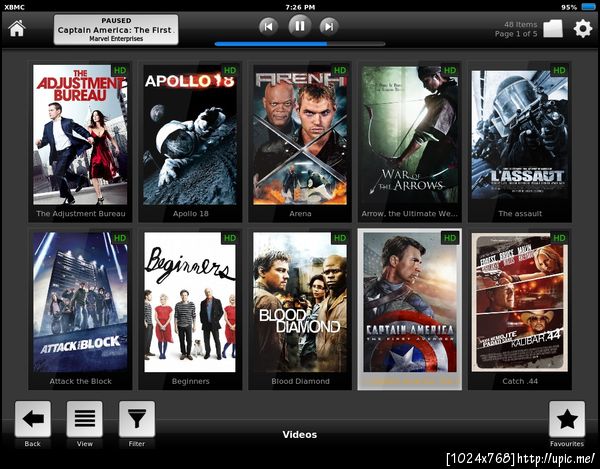
Task: Click HD badge on War of the Arrows
Action: pyautogui.click(x=450, y=70)
